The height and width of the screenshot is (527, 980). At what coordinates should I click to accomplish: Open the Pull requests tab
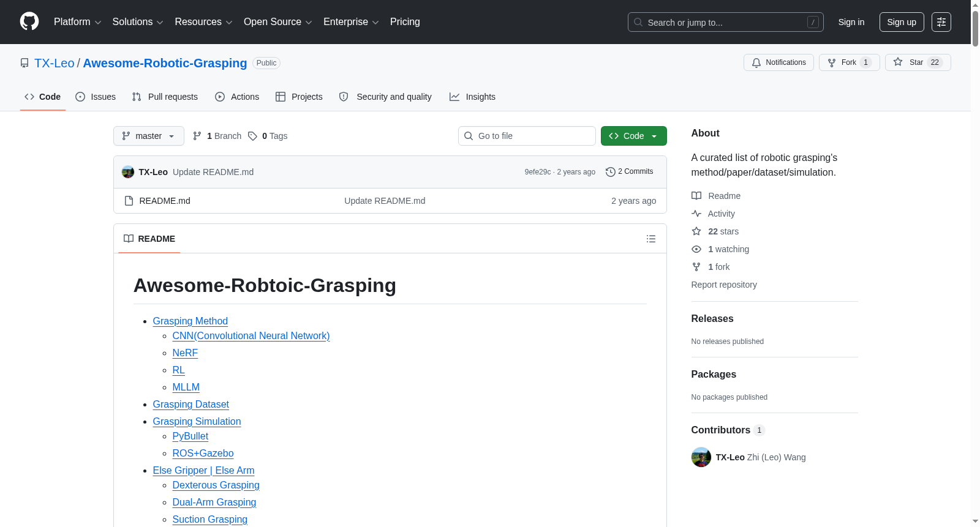[x=165, y=97]
